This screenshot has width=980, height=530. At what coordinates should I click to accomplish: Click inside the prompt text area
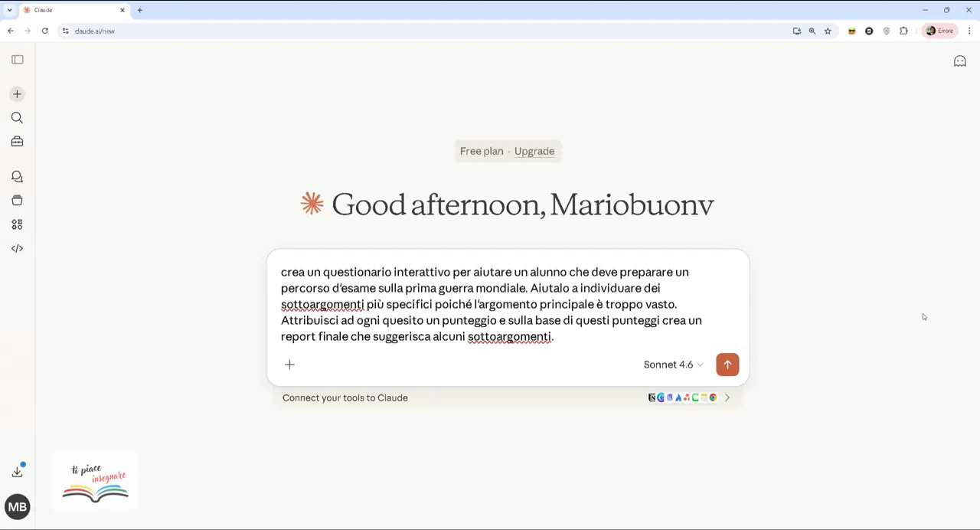pos(508,304)
